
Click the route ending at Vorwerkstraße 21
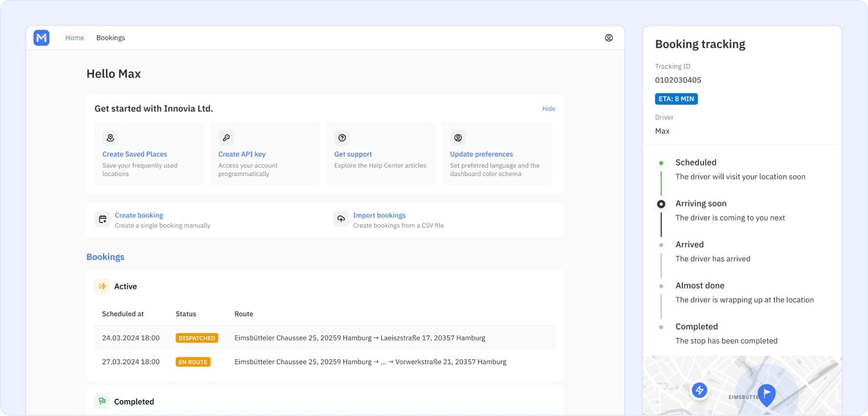click(x=370, y=362)
